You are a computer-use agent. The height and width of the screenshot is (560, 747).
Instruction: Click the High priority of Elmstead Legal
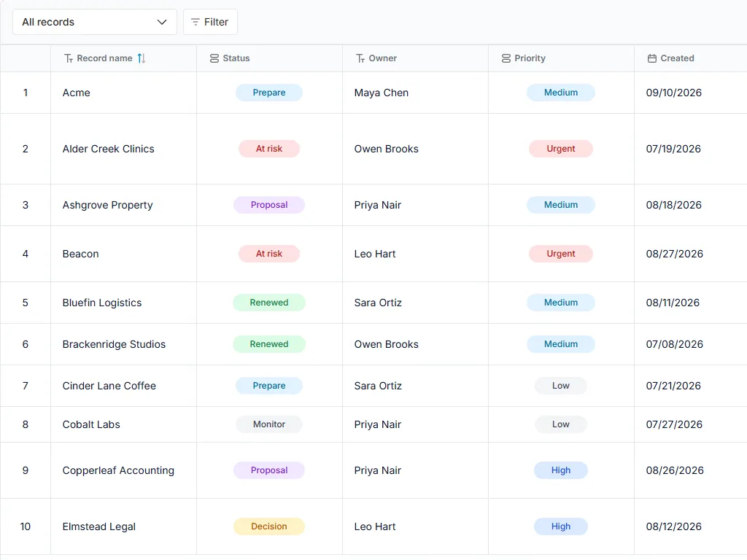561,526
